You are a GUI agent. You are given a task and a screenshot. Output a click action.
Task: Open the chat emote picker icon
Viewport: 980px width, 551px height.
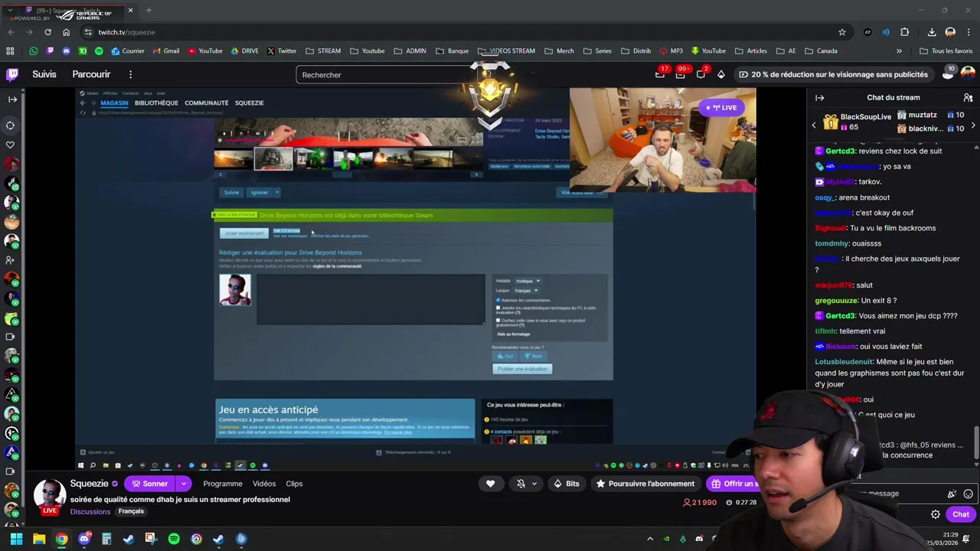(968, 494)
